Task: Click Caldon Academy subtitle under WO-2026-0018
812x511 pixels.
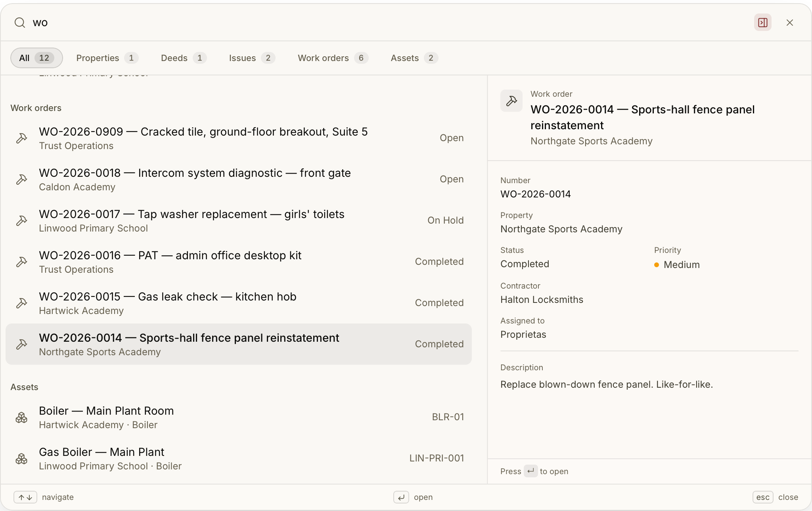Action: tap(77, 187)
